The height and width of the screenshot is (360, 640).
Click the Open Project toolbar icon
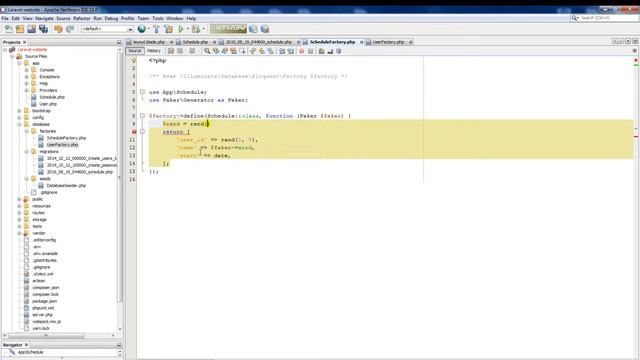[31, 29]
